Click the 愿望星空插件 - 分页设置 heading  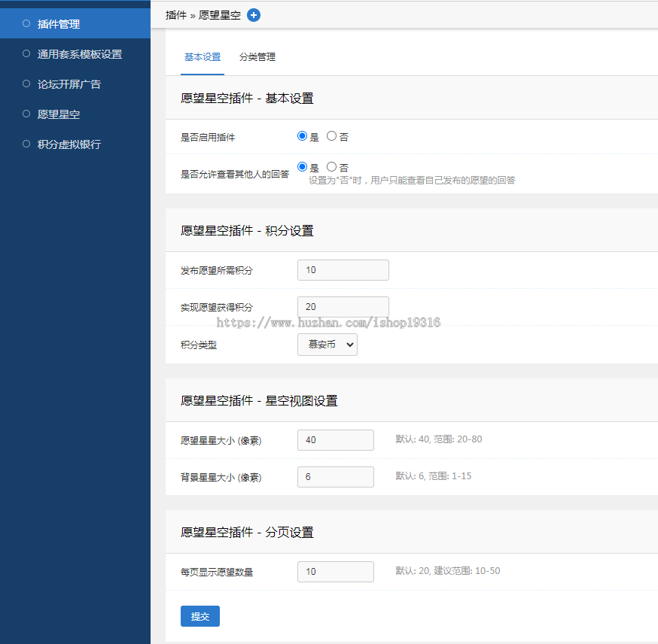click(x=247, y=533)
